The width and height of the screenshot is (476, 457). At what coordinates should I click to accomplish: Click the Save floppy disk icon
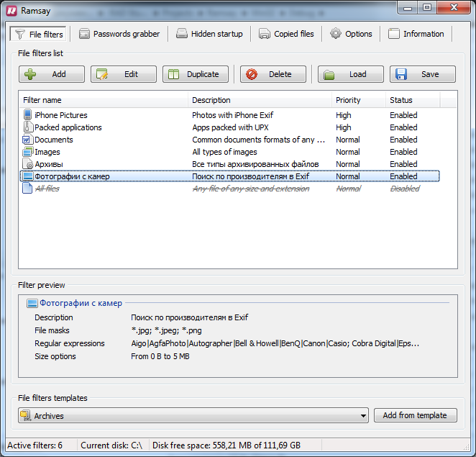point(401,74)
